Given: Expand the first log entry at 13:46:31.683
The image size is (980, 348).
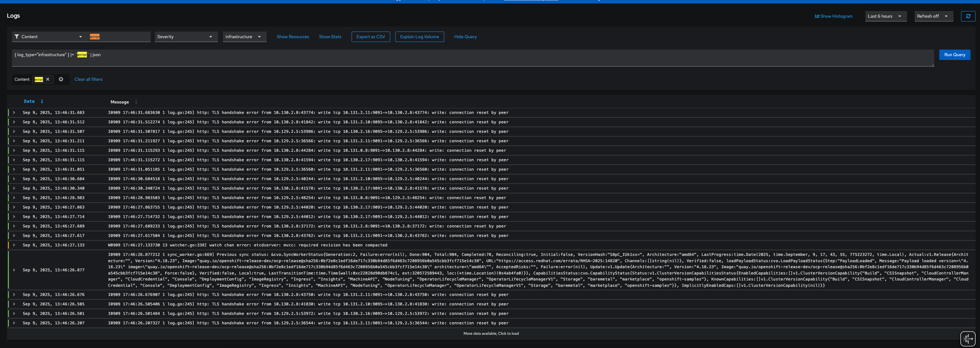Looking at the screenshot, I should coord(14,113).
